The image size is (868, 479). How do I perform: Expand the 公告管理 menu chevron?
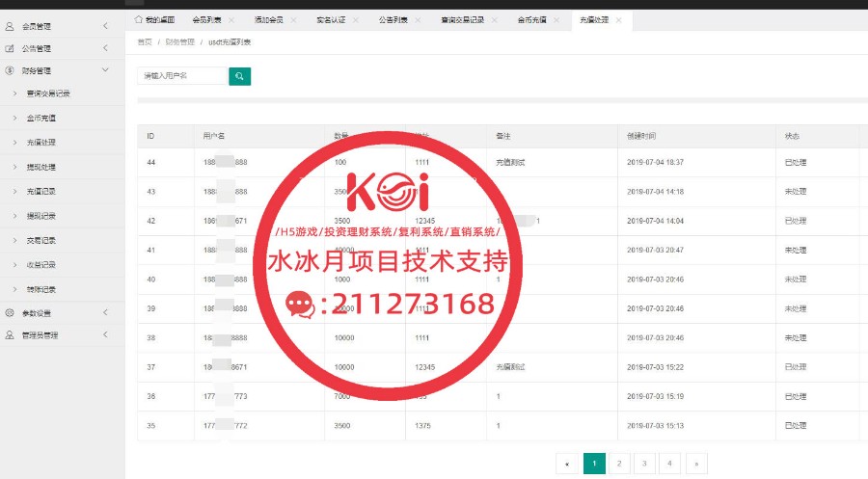105,48
